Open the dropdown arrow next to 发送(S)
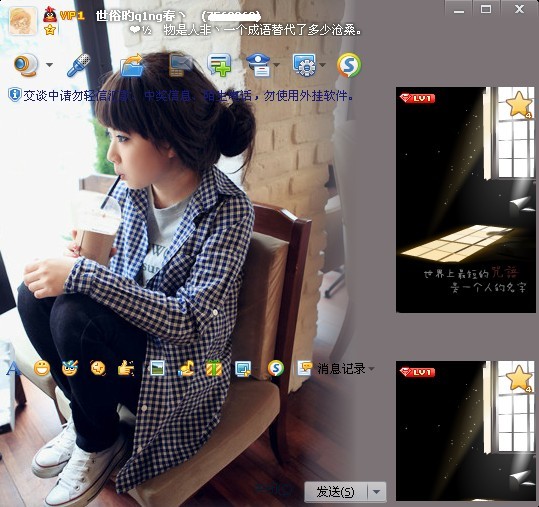This screenshot has width=539, height=507. point(377,492)
